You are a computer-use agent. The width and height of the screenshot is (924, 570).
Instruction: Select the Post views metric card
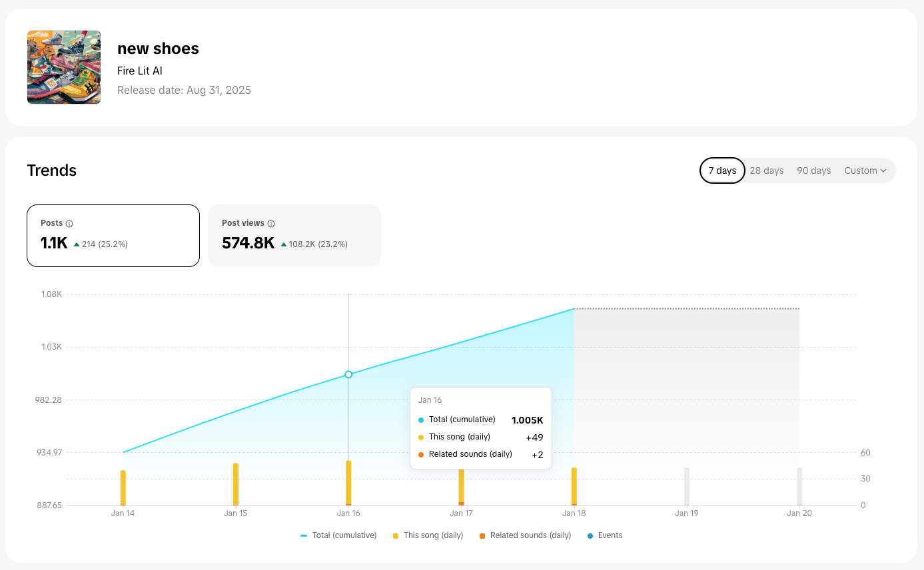294,236
